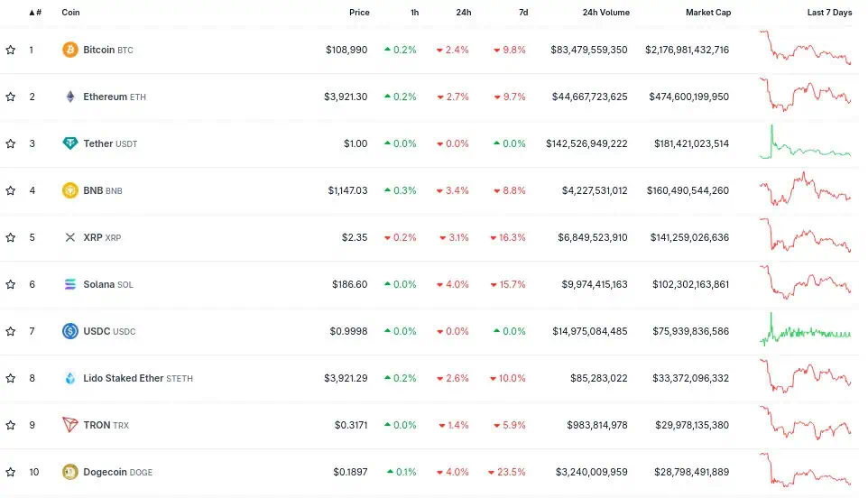Sort table by 24h Volume header
This screenshot has height=498, width=868.
point(605,13)
